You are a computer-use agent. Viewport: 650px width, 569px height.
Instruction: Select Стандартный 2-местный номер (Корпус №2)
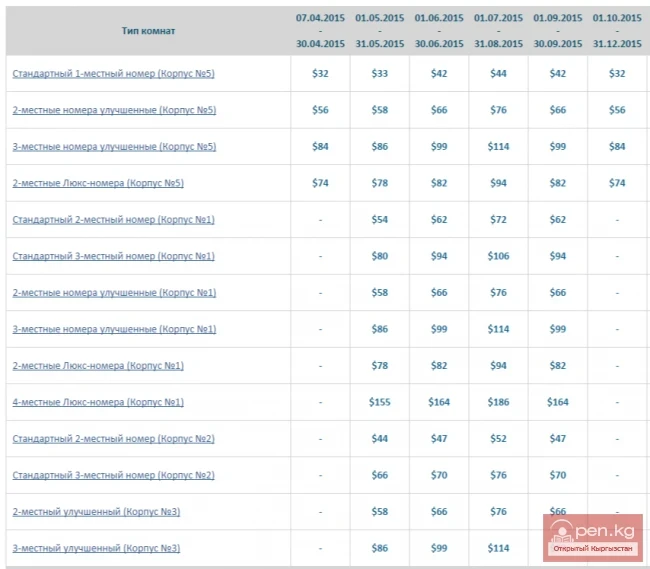[x=113, y=439]
